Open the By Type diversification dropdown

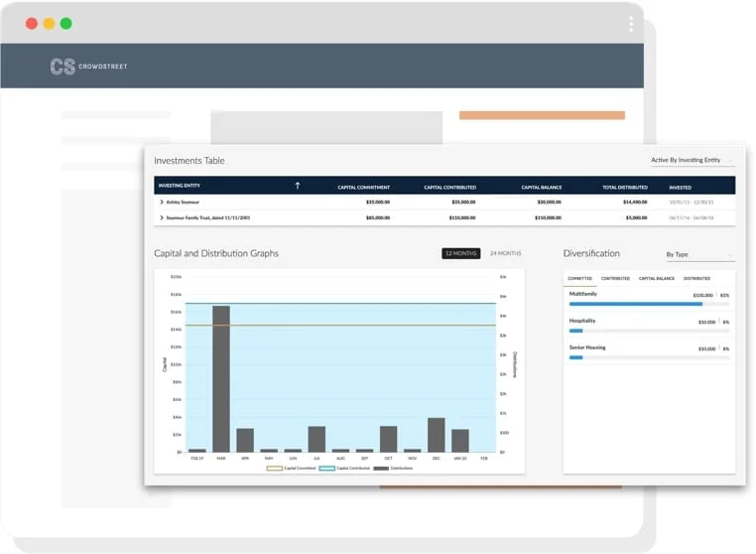(698, 254)
